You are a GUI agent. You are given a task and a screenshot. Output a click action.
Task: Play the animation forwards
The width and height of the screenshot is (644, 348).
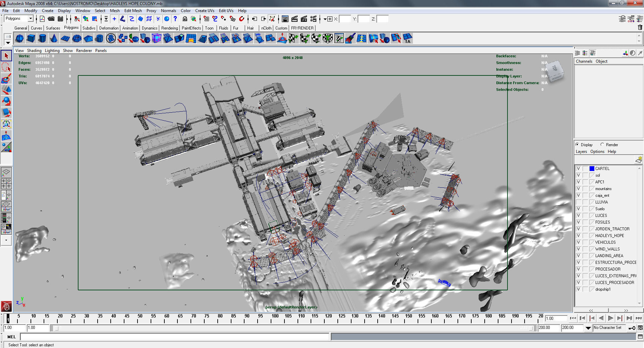coord(610,318)
